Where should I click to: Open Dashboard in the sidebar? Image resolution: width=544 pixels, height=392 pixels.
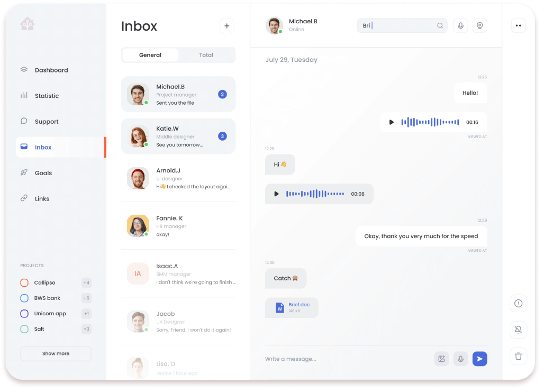point(51,70)
